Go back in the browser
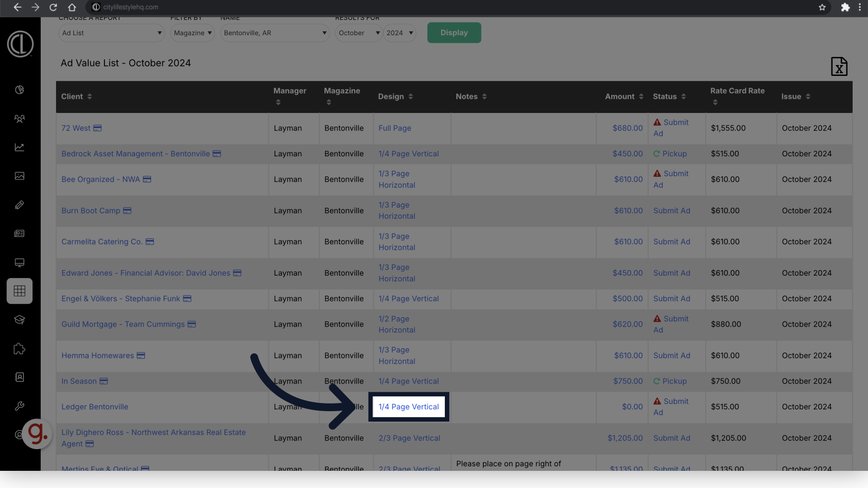 [x=17, y=7]
